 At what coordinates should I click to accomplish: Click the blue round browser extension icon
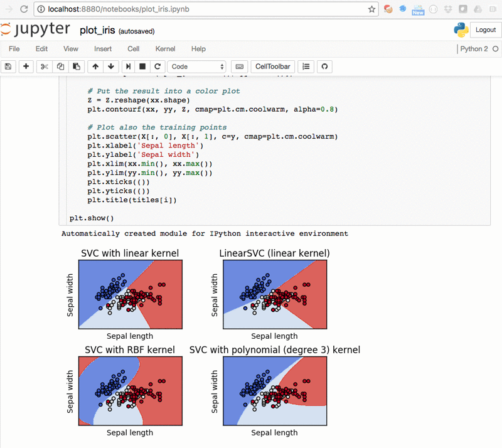click(403, 9)
